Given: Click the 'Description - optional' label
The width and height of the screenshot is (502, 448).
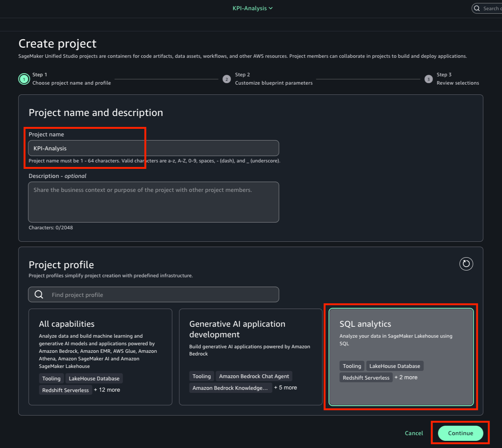Looking at the screenshot, I should pos(57,176).
